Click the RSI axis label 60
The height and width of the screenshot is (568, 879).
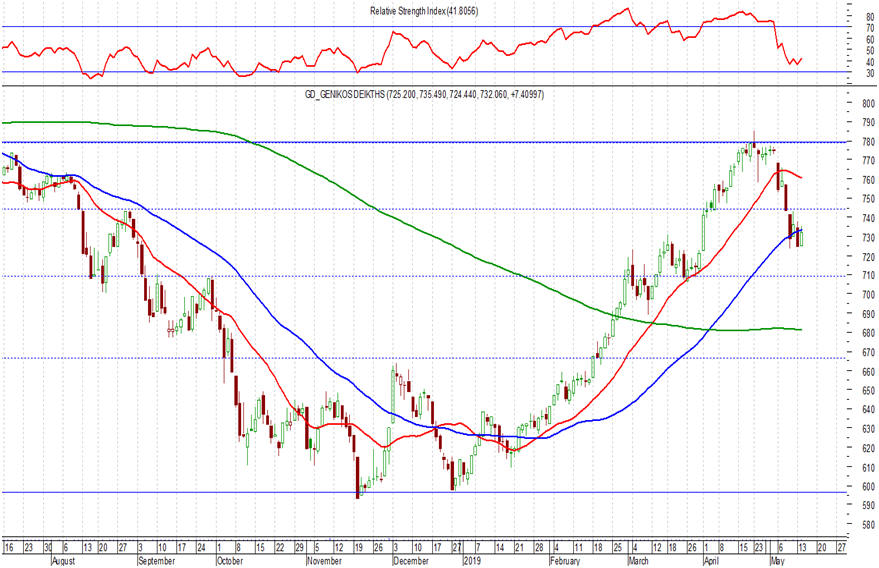click(x=870, y=39)
